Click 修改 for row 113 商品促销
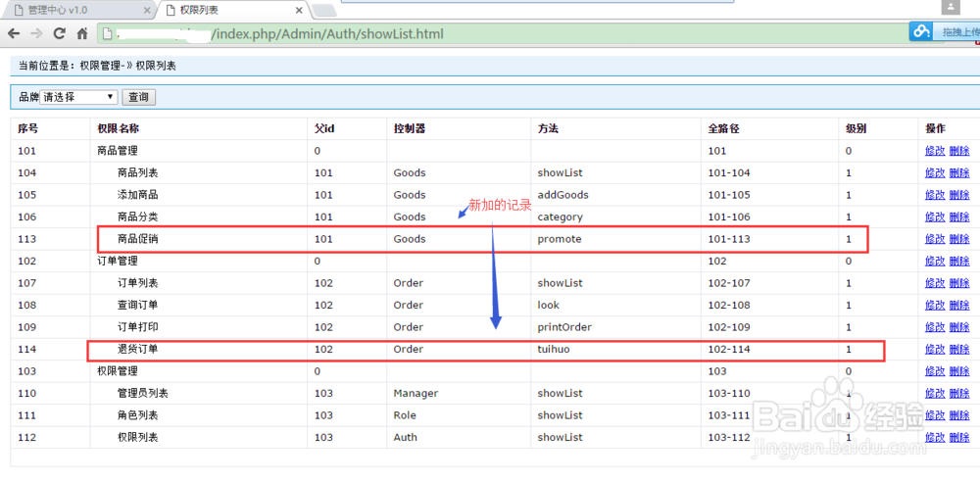 [934, 239]
